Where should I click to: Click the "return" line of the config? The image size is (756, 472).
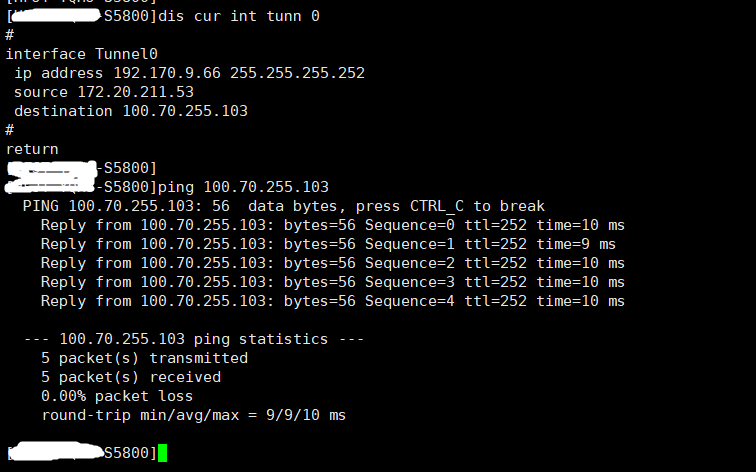[x=32, y=149]
